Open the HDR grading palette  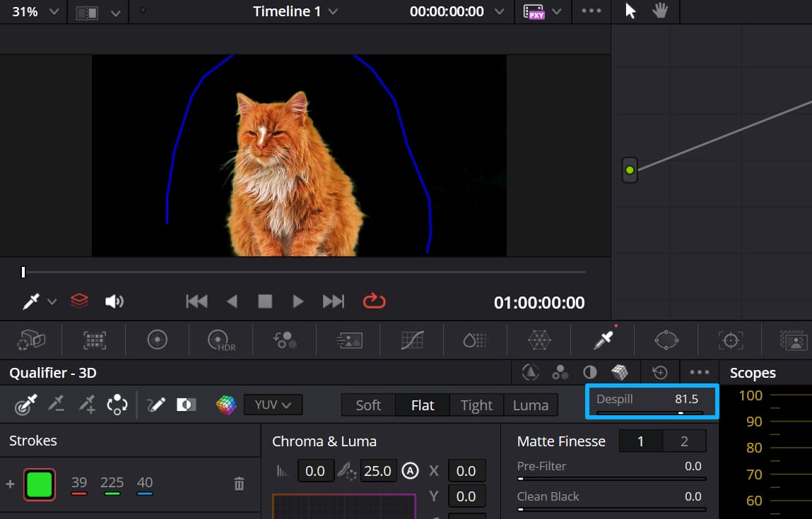(219, 340)
